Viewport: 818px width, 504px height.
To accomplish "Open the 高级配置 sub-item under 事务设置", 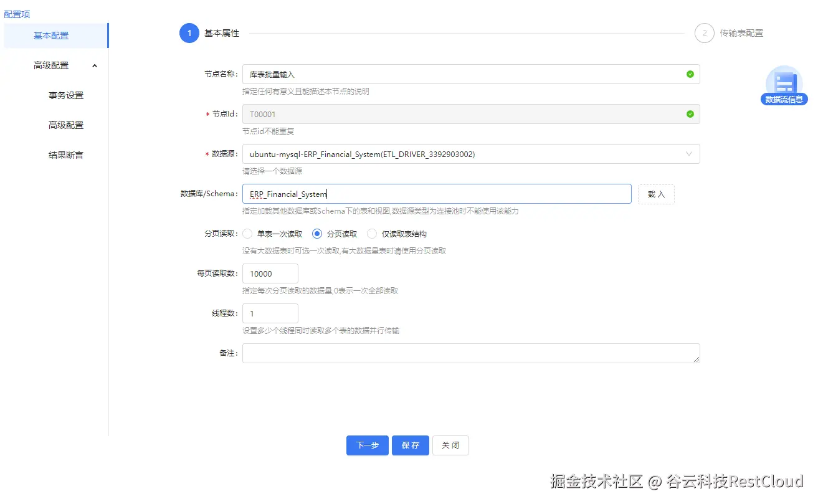I will pos(66,125).
